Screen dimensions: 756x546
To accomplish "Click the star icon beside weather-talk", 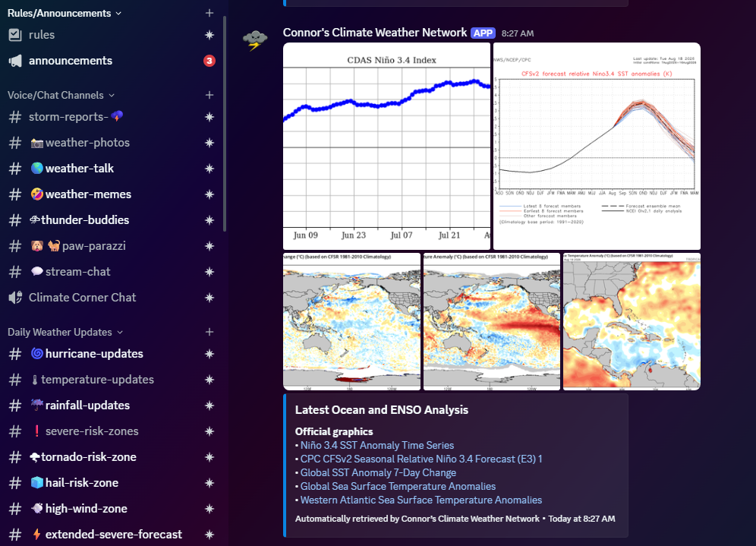I will tap(209, 169).
